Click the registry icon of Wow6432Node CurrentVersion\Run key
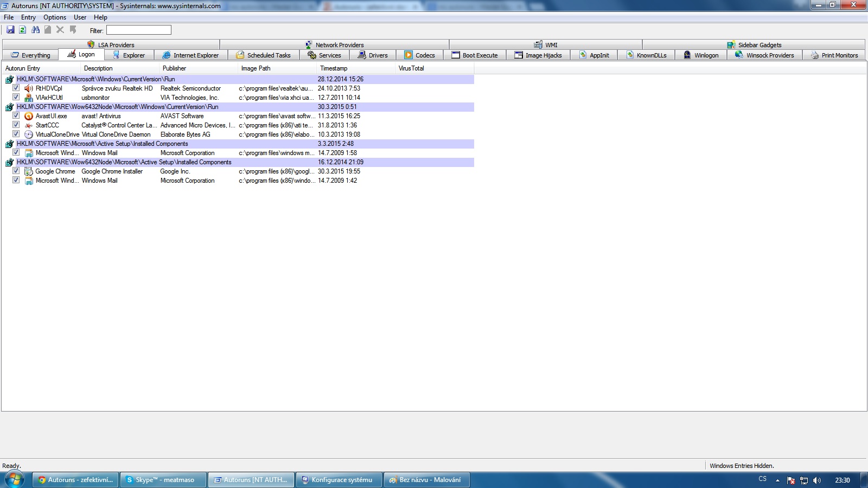Screen dimensions: 868x488 9,107
